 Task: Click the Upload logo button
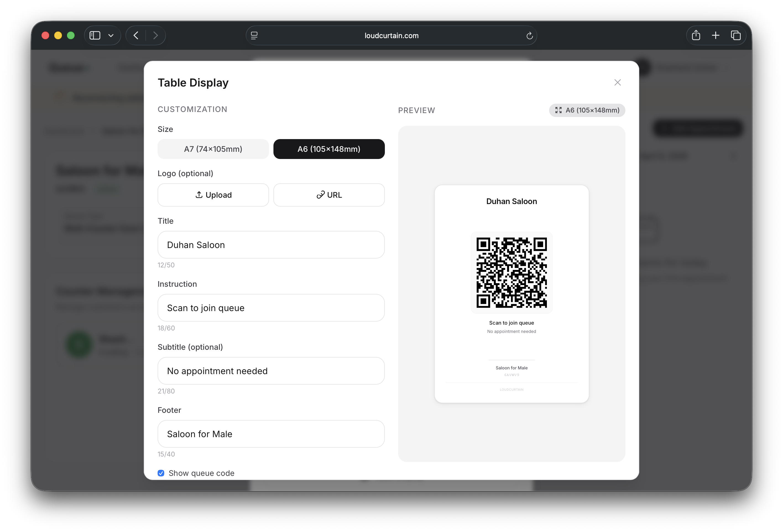213,195
